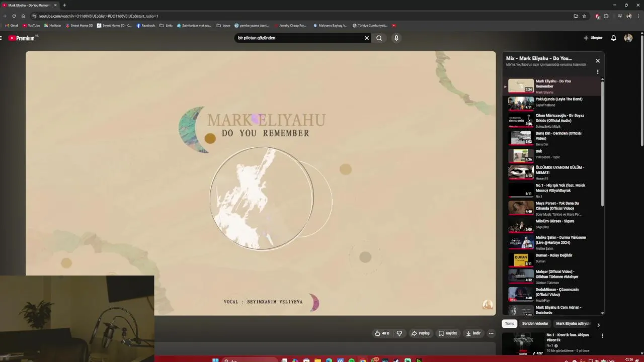644x362 pixels.
Task: Open the bouw bookmark folder
Action: [x=223, y=25]
